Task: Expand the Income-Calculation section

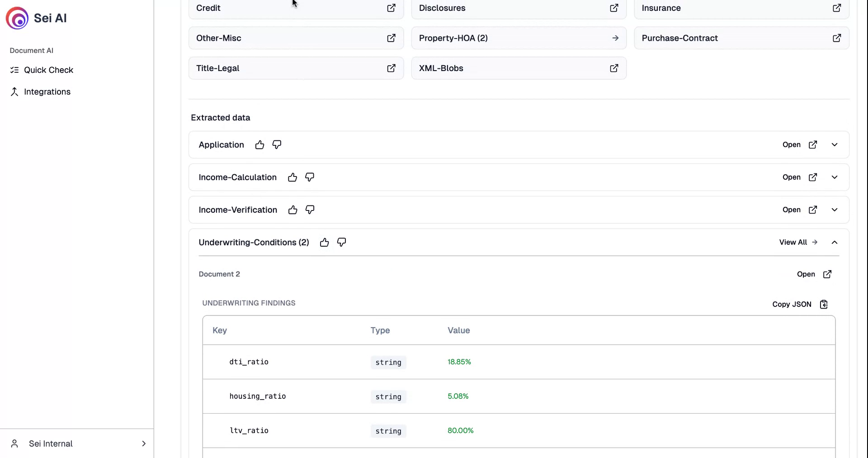Action: (835, 177)
